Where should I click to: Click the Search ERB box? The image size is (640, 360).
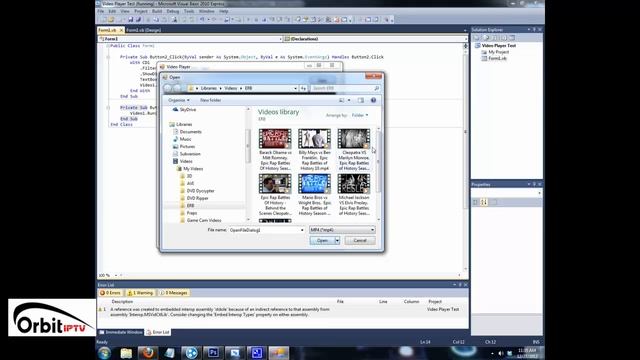pos(345,88)
